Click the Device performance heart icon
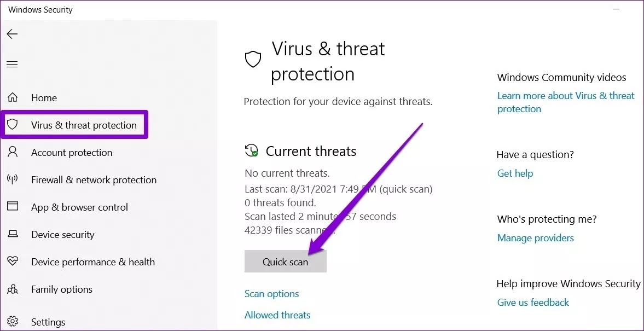 coord(13,261)
